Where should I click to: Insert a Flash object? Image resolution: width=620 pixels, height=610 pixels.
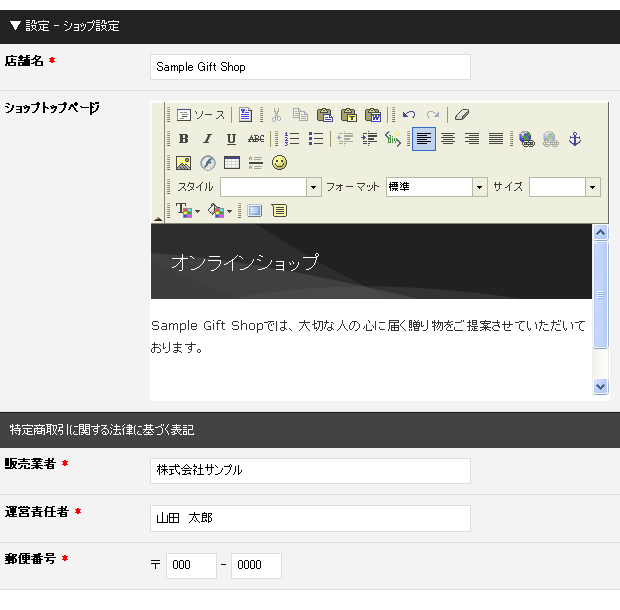coord(208,163)
